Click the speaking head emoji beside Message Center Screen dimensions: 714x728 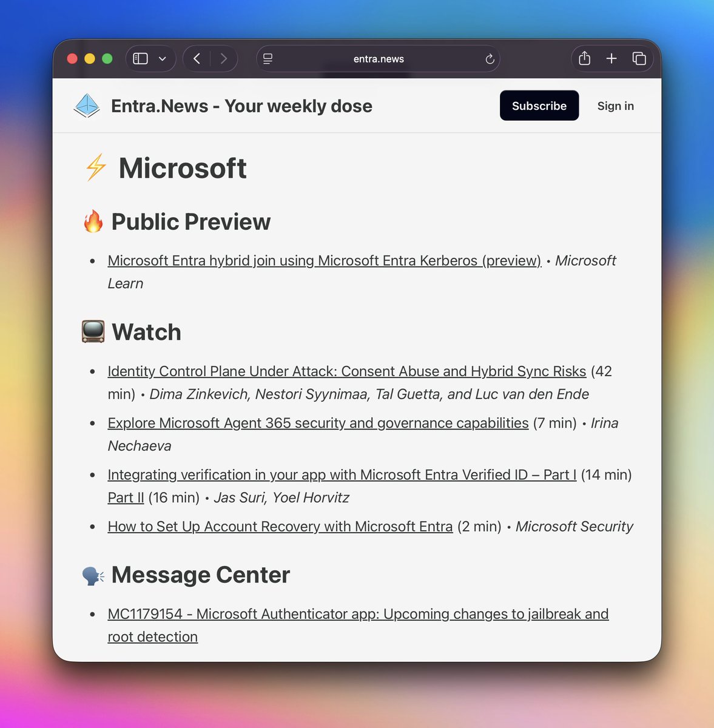pos(93,575)
